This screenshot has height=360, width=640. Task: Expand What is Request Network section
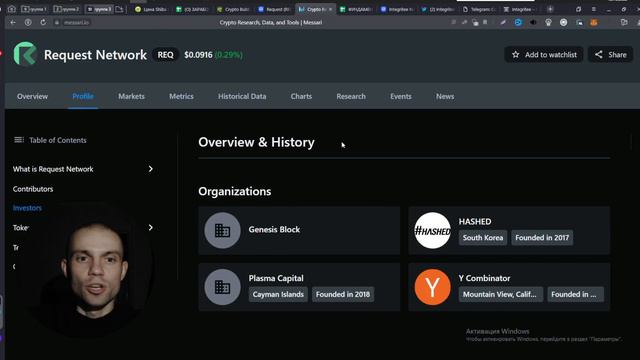point(151,169)
